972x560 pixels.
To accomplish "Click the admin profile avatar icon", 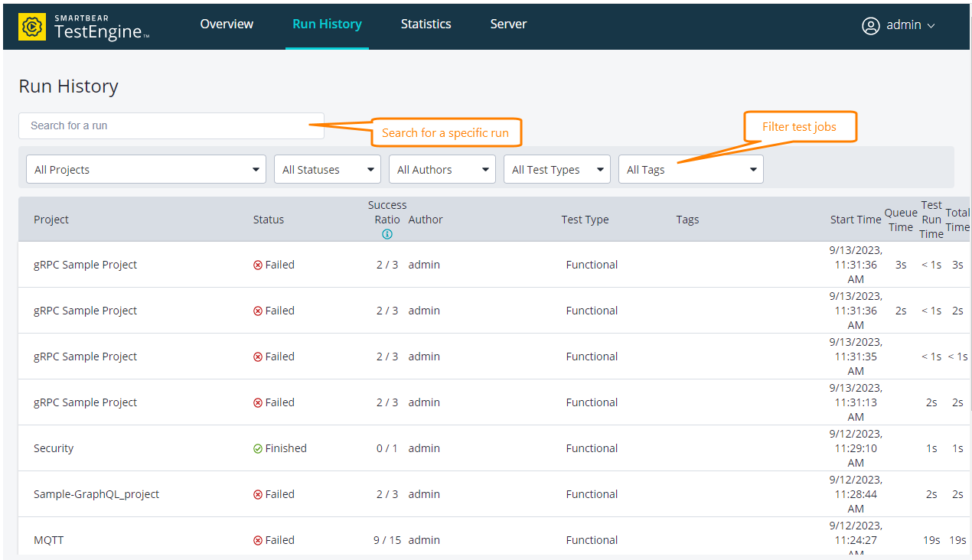I will (x=871, y=25).
